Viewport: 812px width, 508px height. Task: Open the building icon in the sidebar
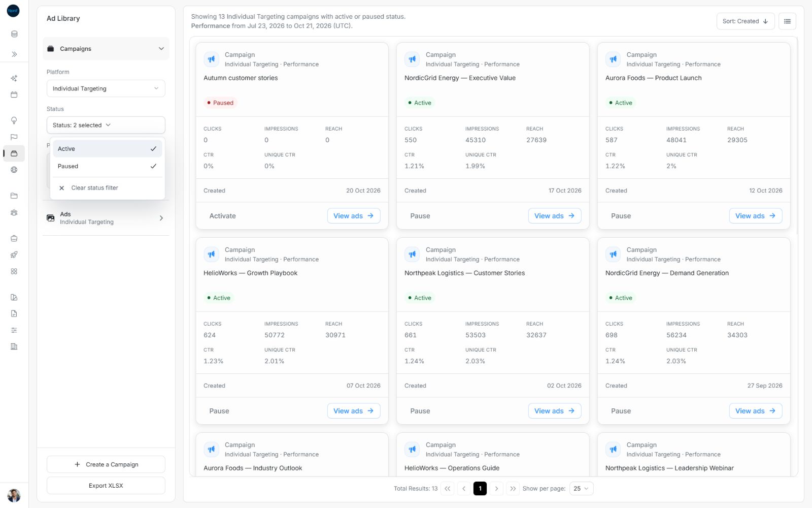coord(14,346)
